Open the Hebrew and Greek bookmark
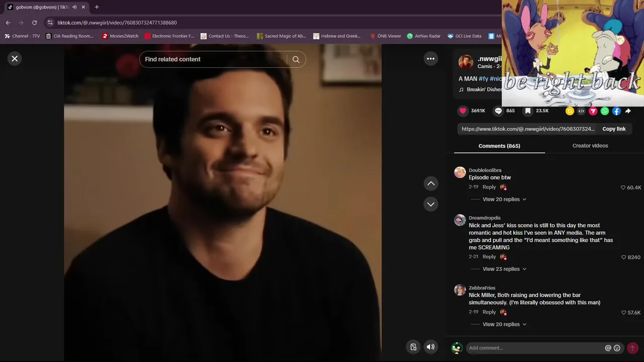644x362 pixels. coord(337,36)
